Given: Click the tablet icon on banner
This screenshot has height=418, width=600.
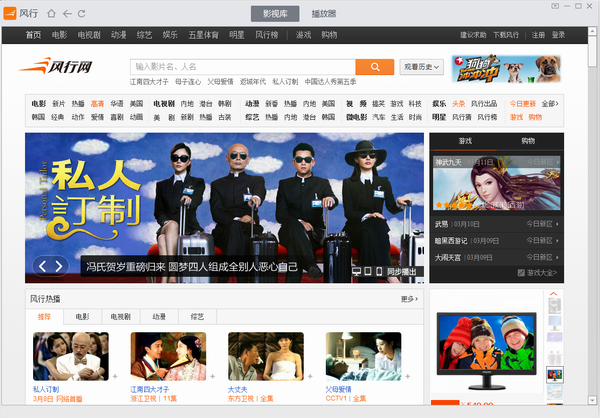Looking at the screenshot, I should click(x=368, y=271).
